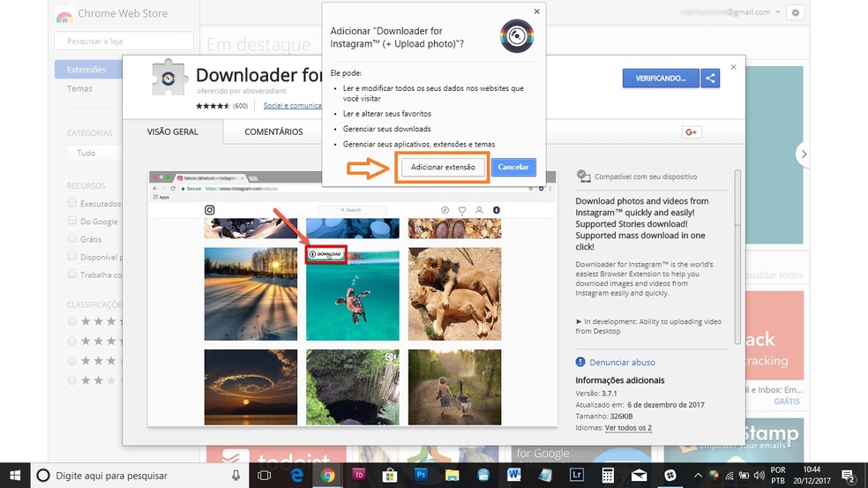Open the COMENTÁRIOS tab
The width and height of the screenshot is (868, 488).
click(x=273, y=131)
